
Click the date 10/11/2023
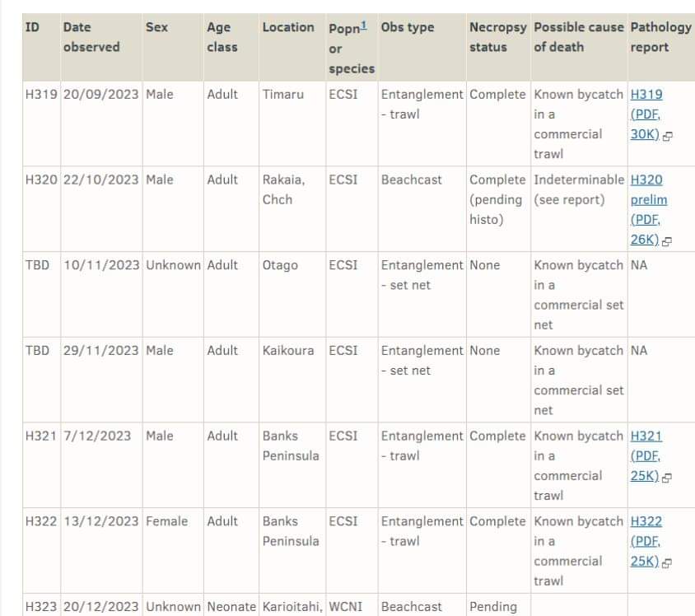point(101,265)
